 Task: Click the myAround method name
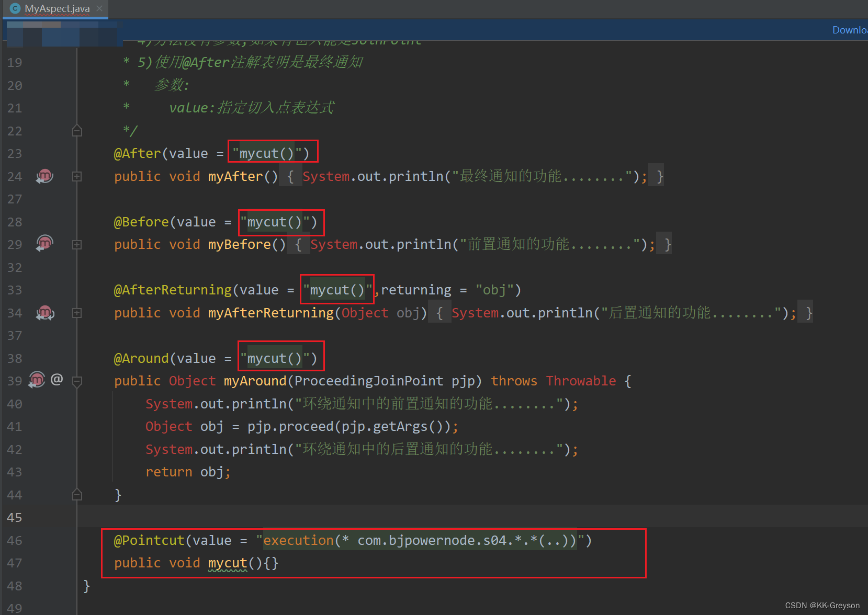tap(255, 381)
